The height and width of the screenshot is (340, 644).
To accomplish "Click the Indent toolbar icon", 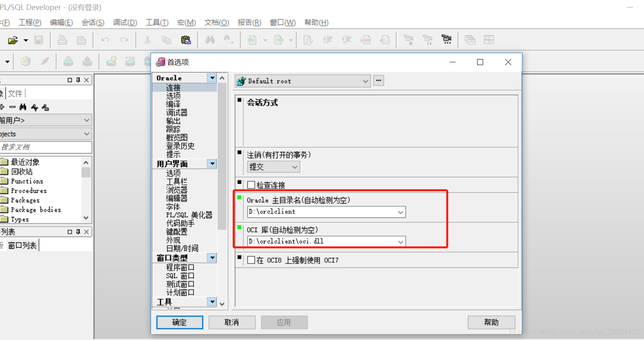I will 328,40.
